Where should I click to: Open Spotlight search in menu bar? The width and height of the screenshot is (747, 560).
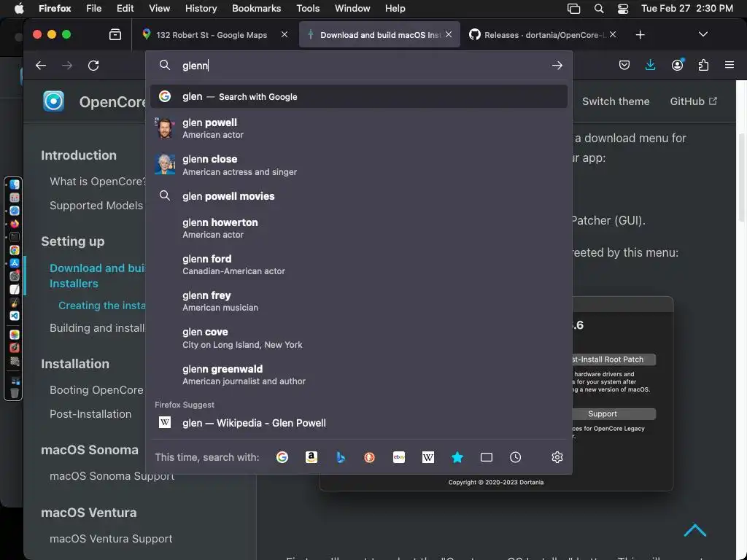point(599,8)
